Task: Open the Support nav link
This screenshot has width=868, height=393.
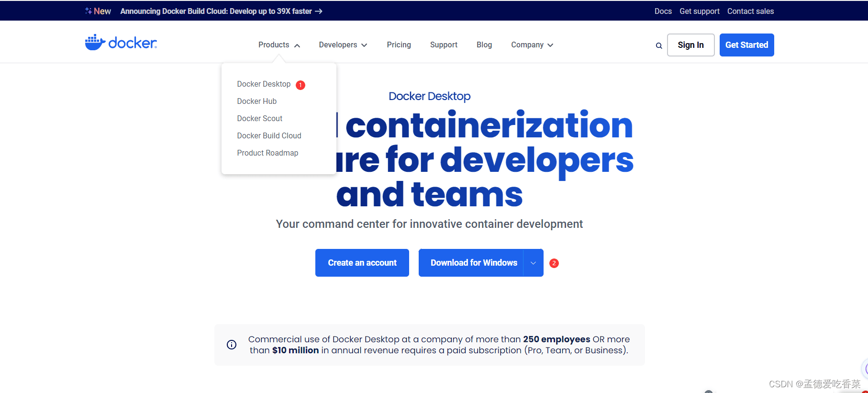Action: click(x=444, y=45)
